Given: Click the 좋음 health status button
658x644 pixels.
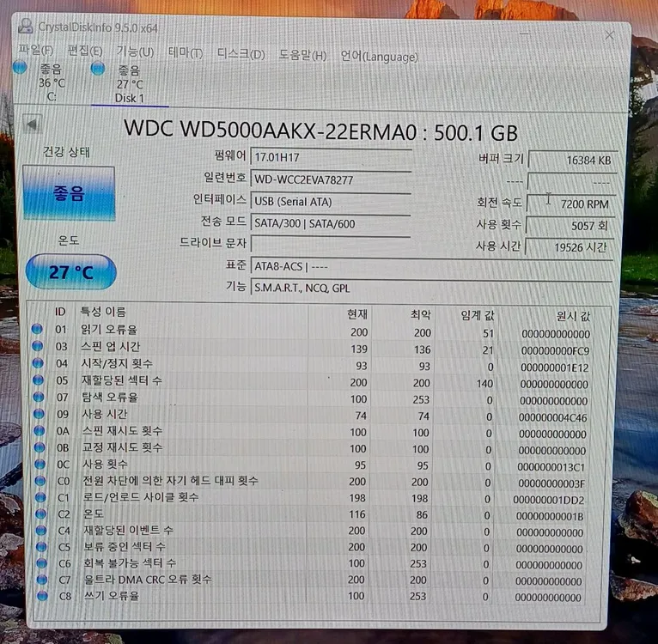Looking at the screenshot, I should coord(70,193).
